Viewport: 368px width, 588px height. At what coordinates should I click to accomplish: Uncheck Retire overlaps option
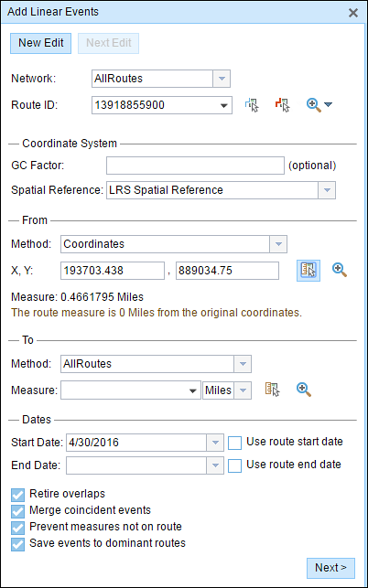pos(17,495)
